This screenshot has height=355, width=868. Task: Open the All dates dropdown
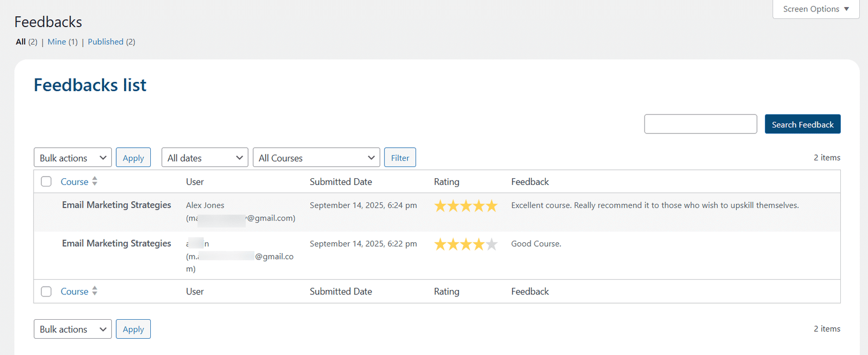[x=205, y=158]
